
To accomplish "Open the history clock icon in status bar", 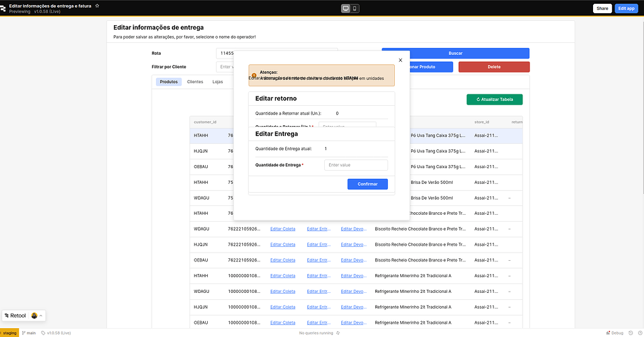I will click(631, 333).
